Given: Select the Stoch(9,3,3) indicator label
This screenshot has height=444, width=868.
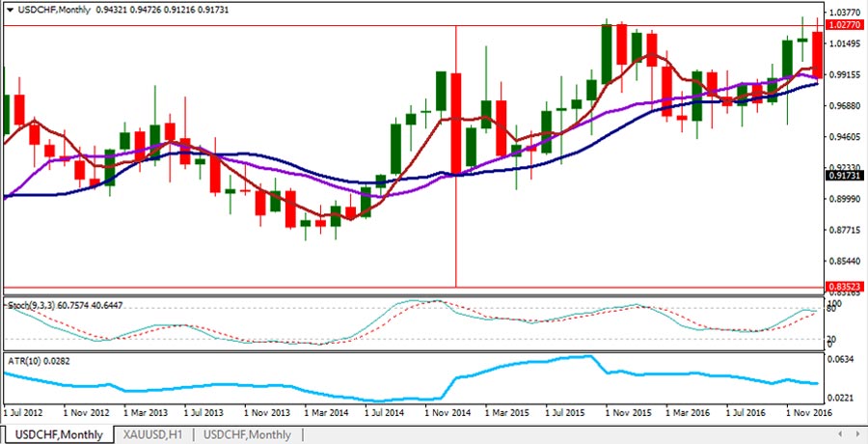Looking at the screenshot, I should [37, 305].
